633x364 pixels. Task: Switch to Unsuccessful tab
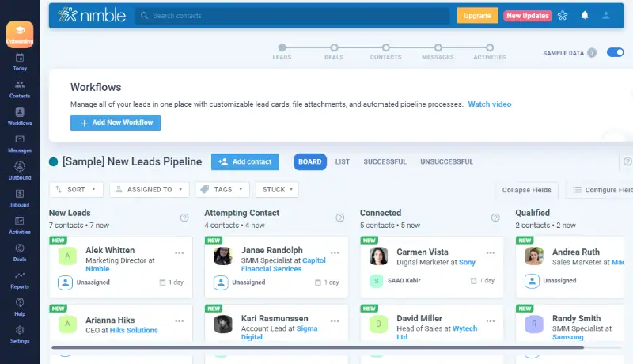(446, 162)
